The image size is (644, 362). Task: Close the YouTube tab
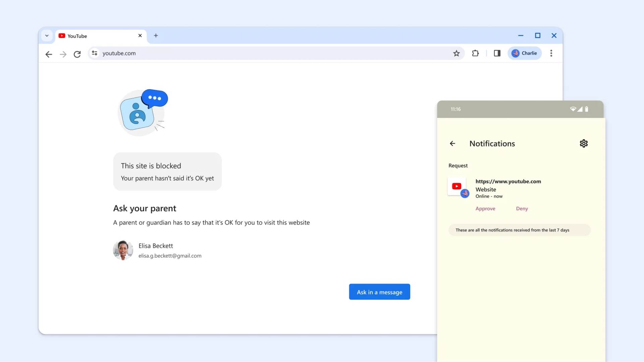pos(140,36)
